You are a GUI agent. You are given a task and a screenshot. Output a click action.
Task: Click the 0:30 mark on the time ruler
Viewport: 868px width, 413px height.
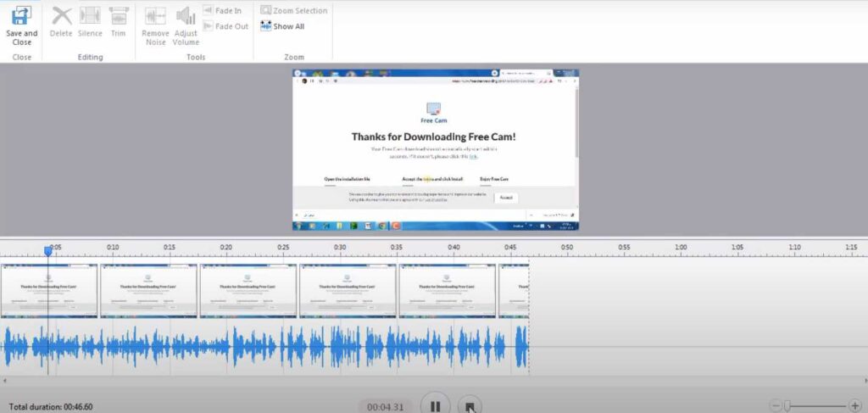pos(340,248)
